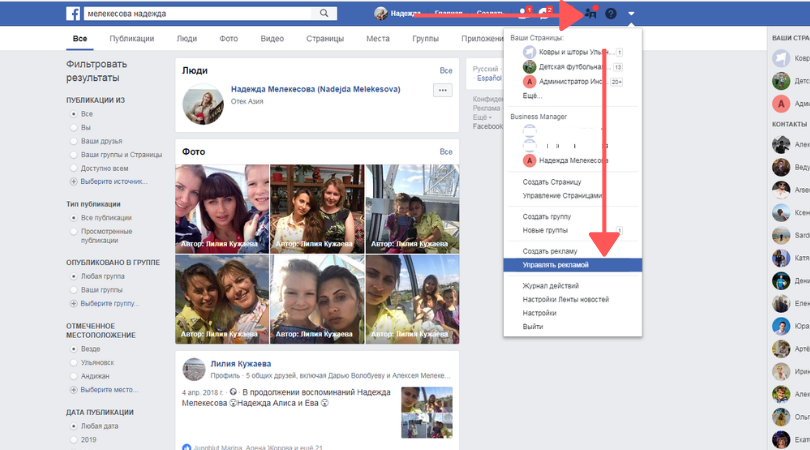Collapse the account dropdown arrow
810x450 pixels.
coord(631,14)
